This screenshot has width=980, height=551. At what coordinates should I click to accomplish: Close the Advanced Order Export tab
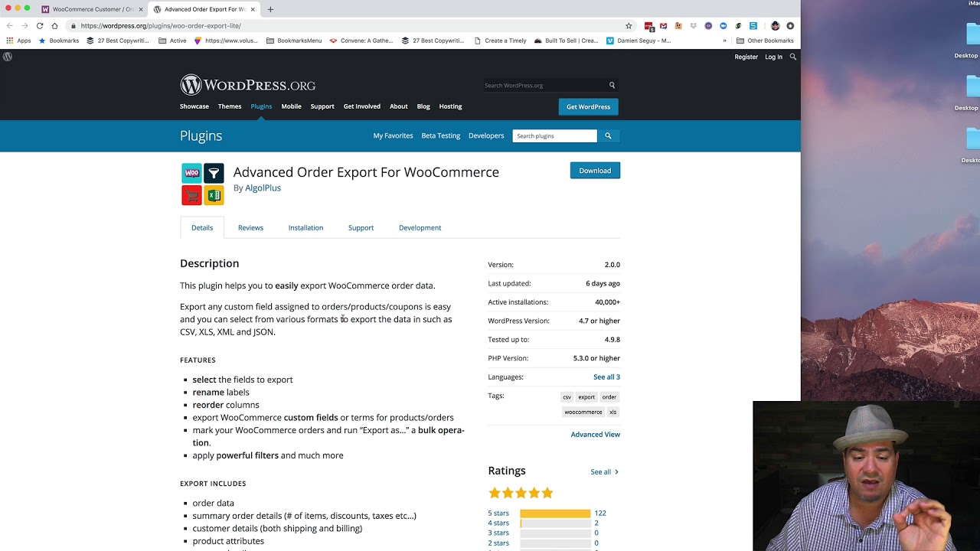[253, 9]
